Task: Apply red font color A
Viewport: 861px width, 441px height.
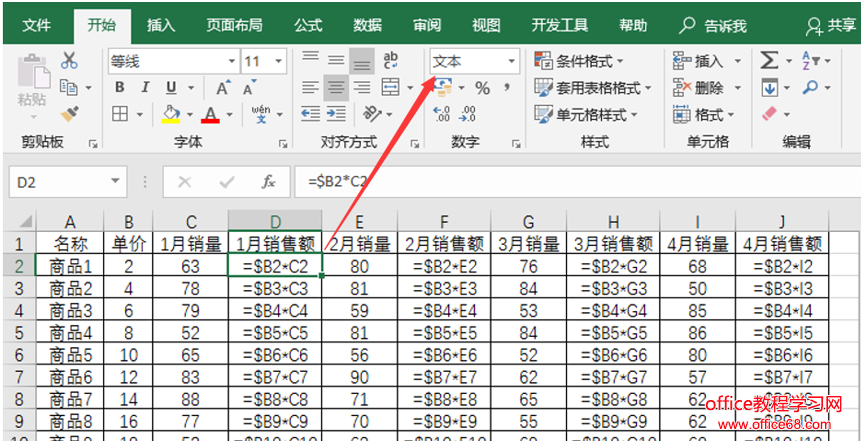Action: (x=210, y=114)
